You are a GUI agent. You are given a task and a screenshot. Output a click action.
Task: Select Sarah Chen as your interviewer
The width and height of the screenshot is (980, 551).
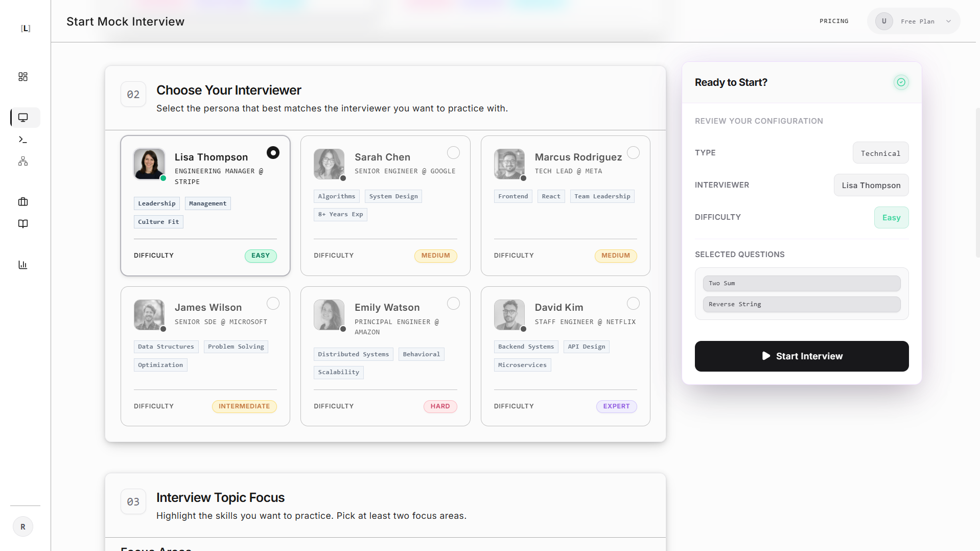[x=453, y=152]
